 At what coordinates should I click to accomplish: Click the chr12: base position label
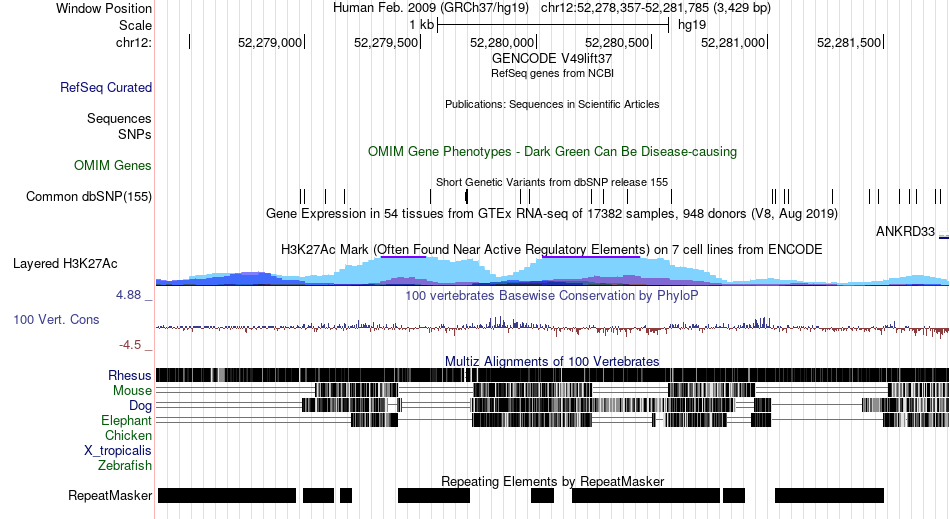(x=134, y=42)
